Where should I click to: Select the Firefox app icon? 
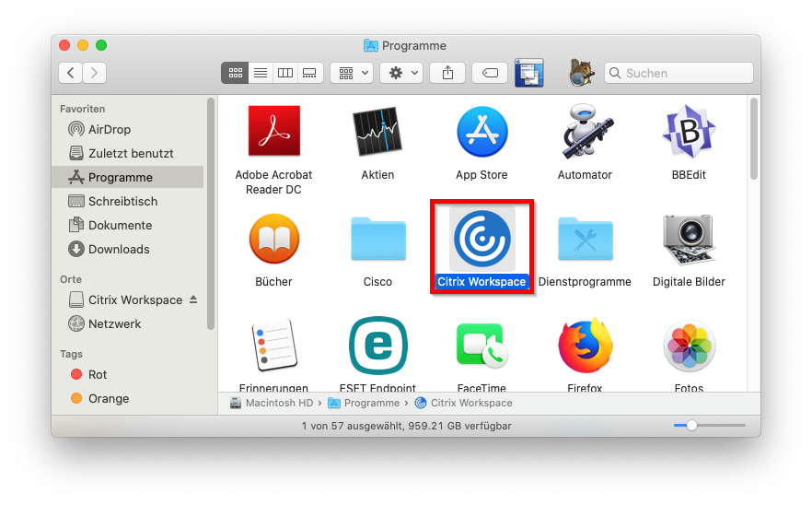click(x=586, y=346)
